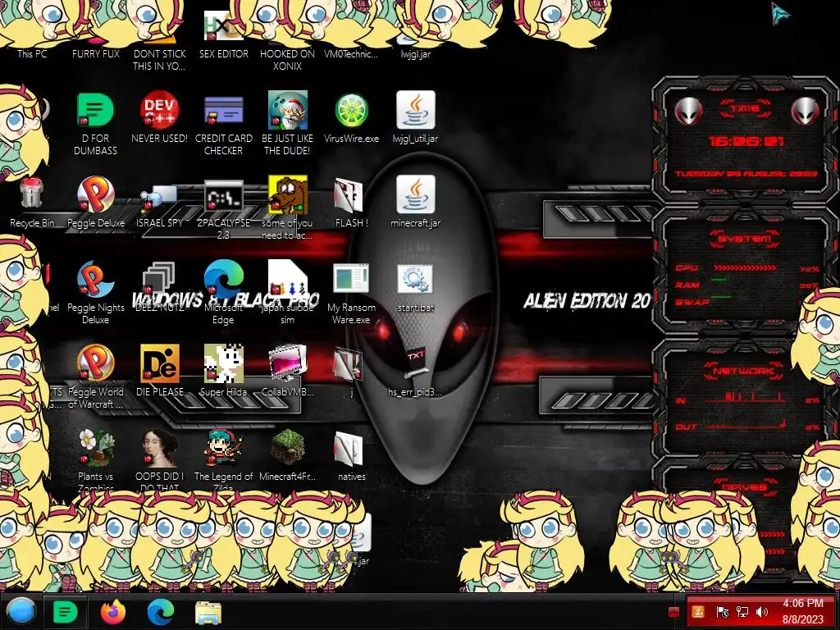Launch Peggle World of Warcraft shortcut
The height and width of the screenshot is (630, 840).
[95, 363]
